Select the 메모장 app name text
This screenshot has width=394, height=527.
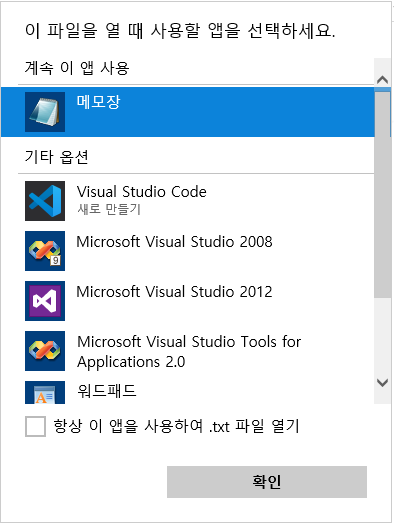(98, 102)
